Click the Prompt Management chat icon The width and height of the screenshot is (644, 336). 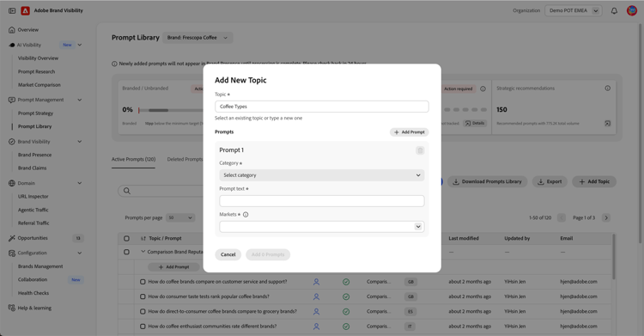(x=12, y=100)
